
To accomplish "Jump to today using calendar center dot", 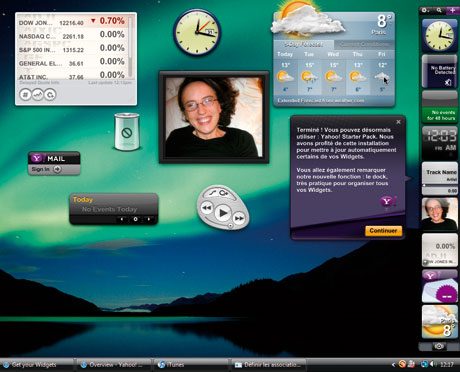I will click(x=135, y=219).
